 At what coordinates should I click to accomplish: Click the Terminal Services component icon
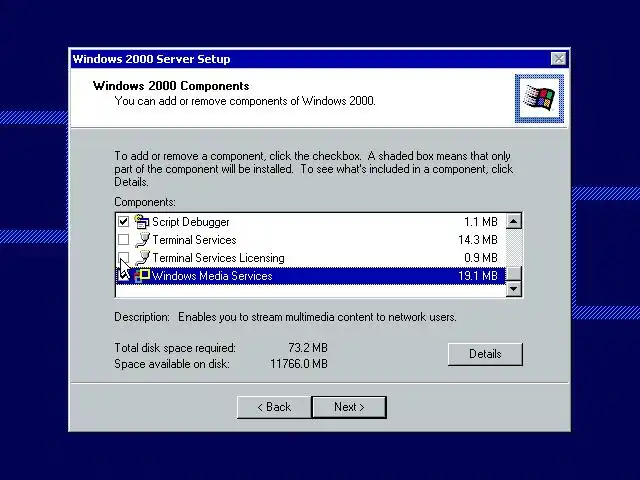point(142,240)
